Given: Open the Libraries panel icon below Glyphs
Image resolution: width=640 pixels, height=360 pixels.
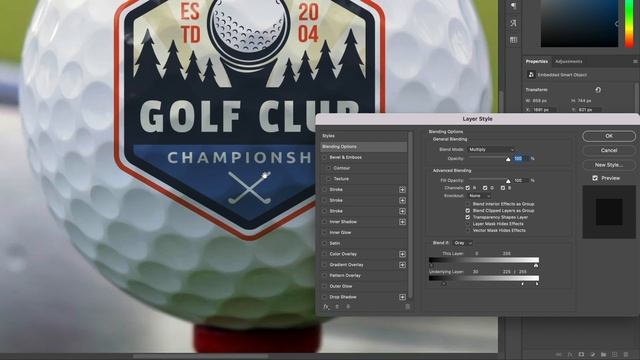Looking at the screenshot, I should (513, 40).
